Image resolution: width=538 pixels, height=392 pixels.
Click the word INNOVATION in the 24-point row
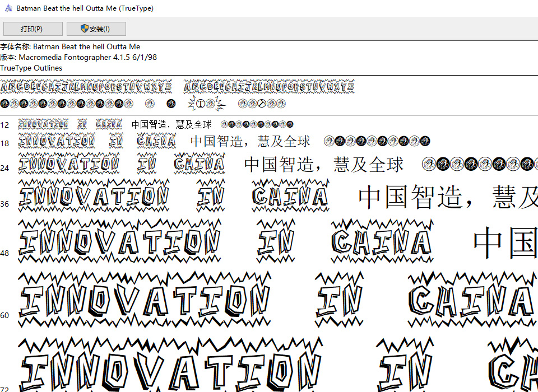tap(68, 164)
